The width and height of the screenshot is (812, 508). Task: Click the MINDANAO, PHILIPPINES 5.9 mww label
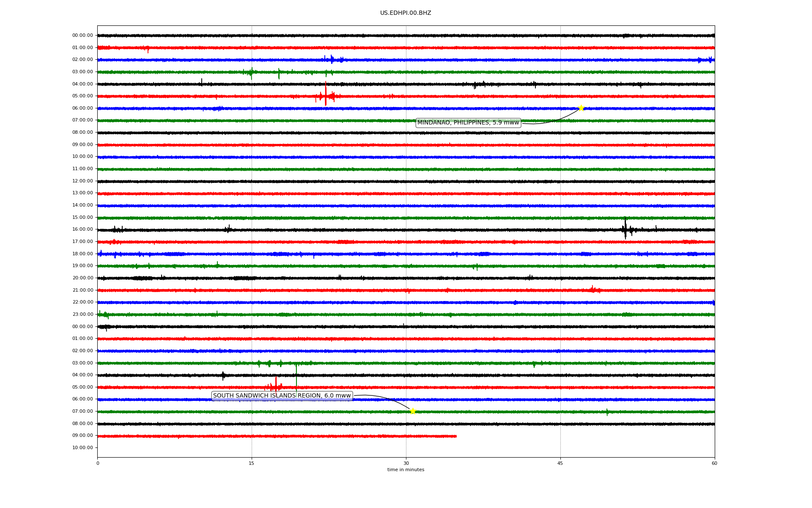[468, 123]
